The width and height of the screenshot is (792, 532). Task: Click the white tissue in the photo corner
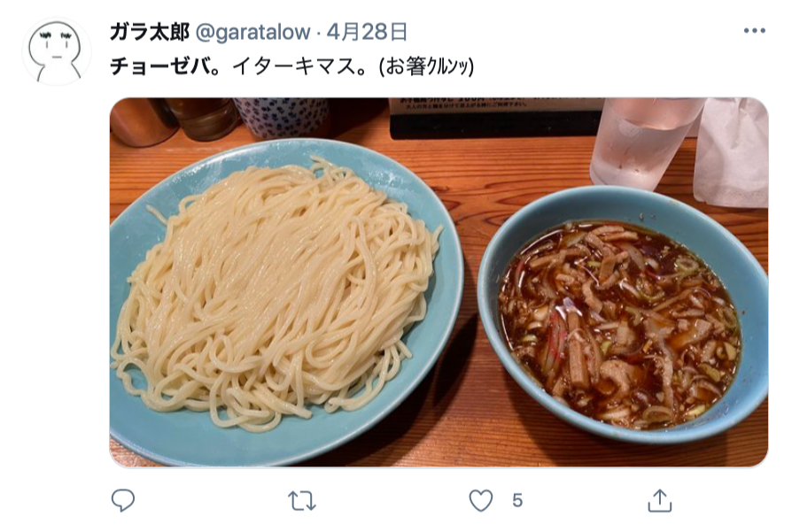coord(733,151)
